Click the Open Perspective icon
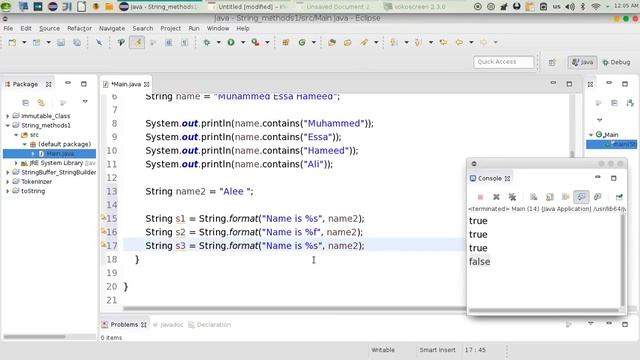Screen dimensions: 640x360 552,62
